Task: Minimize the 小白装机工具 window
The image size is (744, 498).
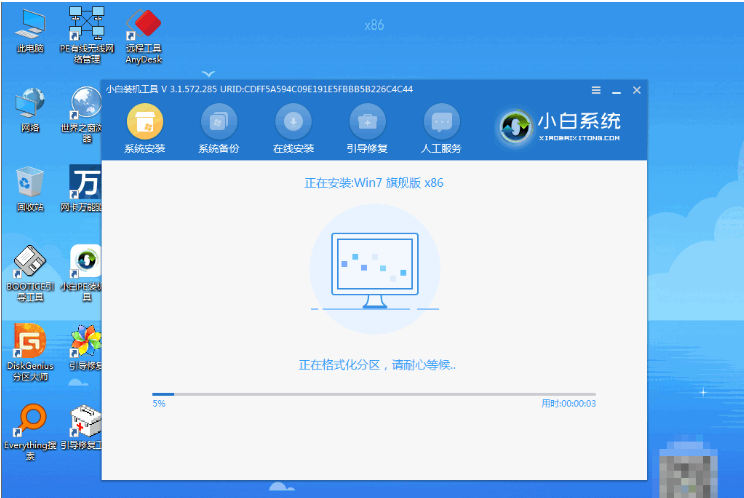Action: [617, 90]
